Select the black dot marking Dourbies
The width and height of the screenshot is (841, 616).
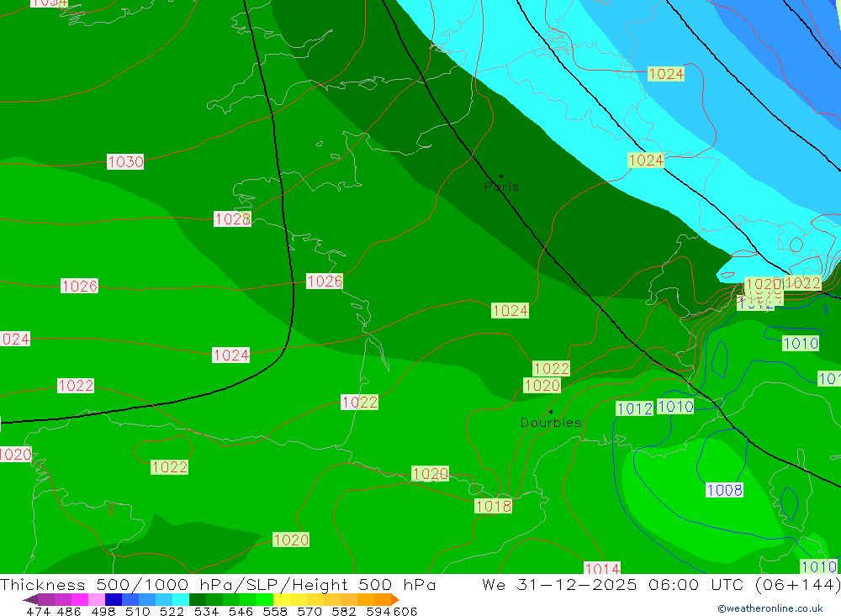pyautogui.click(x=551, y=412)
